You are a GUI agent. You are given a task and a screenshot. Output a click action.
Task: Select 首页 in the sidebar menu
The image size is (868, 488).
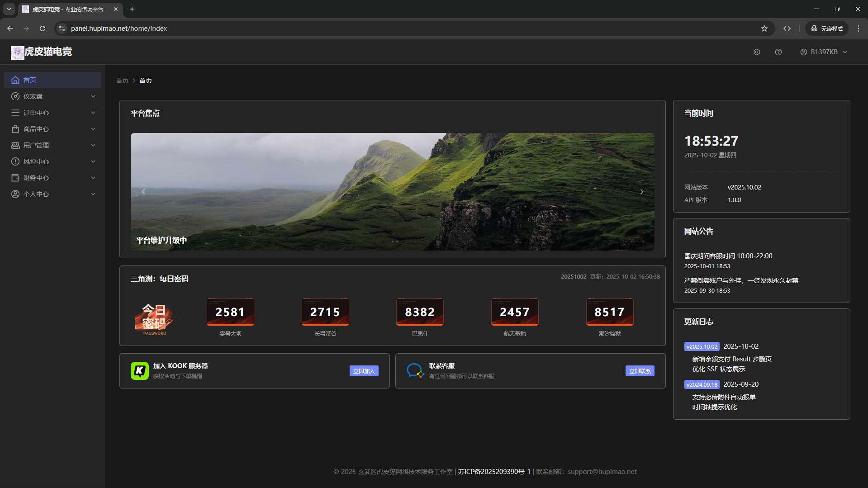pos(52,80)
